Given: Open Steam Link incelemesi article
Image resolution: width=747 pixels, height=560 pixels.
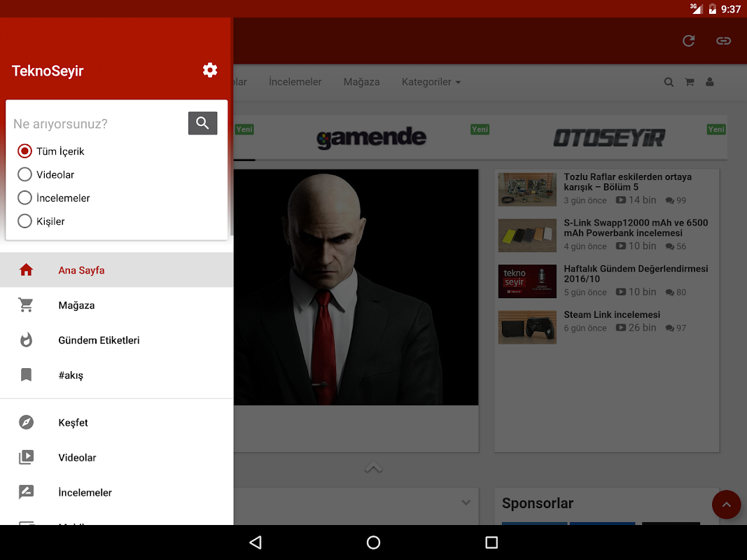Looking at the screenshot, I should click(x=612, y=314).
